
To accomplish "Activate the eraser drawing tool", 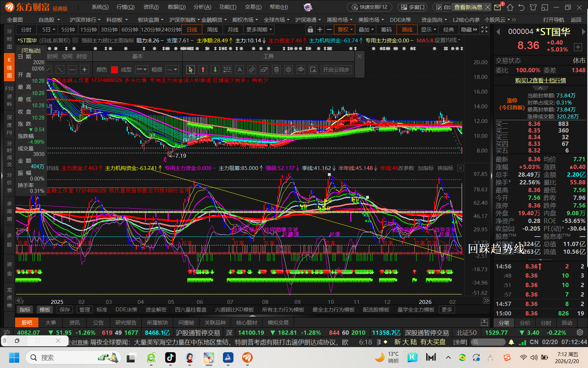I will click(264, 69).
